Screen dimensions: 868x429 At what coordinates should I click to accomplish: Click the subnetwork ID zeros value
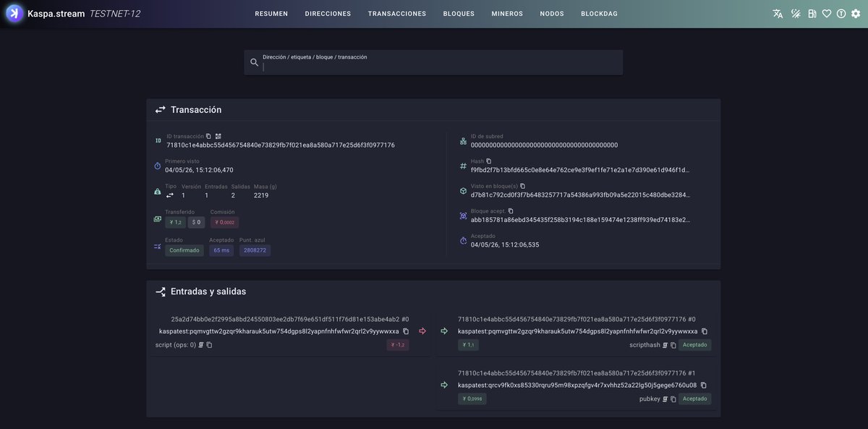coord(544,145)
